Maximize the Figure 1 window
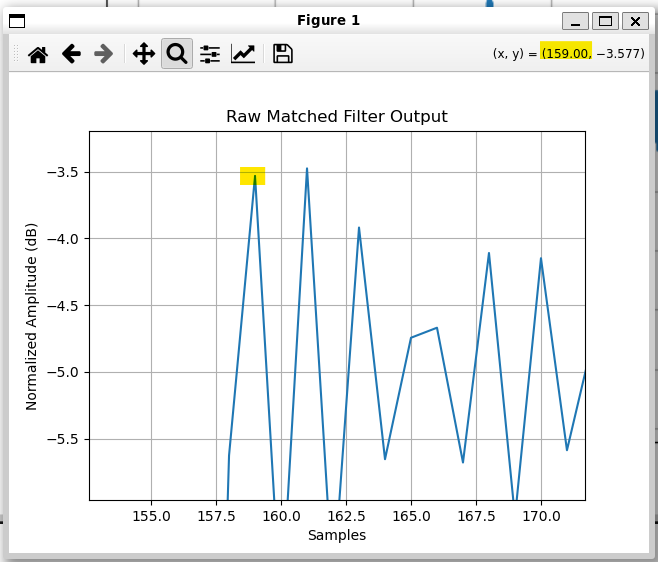 click(605, 21)
